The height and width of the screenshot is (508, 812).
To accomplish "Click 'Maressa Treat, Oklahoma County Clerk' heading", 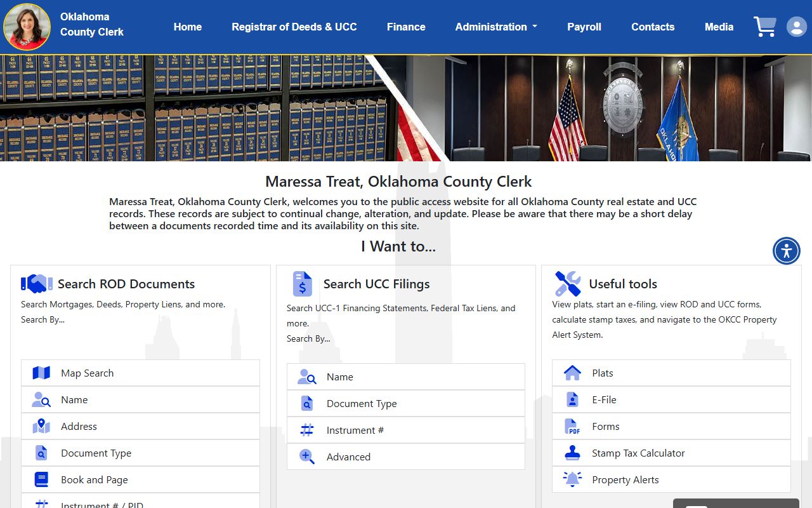I will coord(398,182).
